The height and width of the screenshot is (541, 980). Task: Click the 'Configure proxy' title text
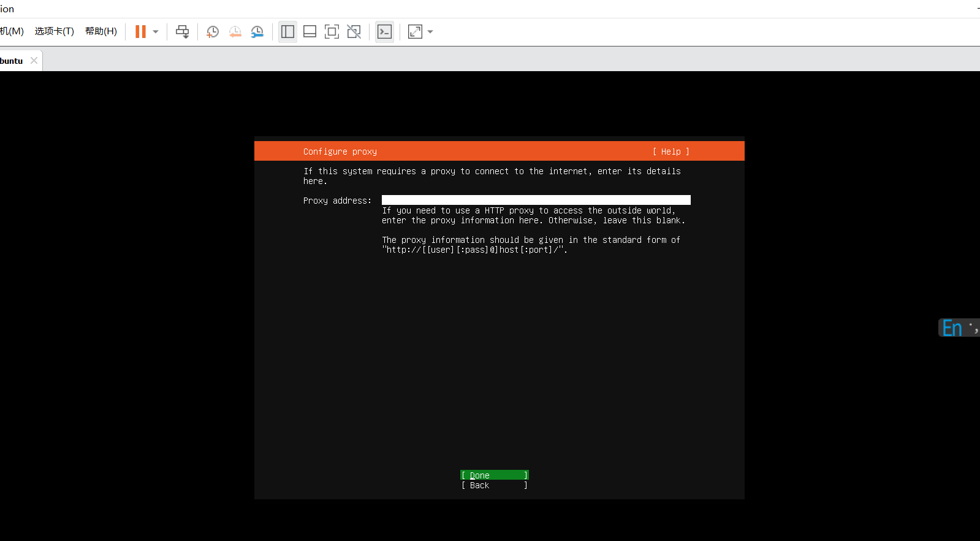point(340,152)
